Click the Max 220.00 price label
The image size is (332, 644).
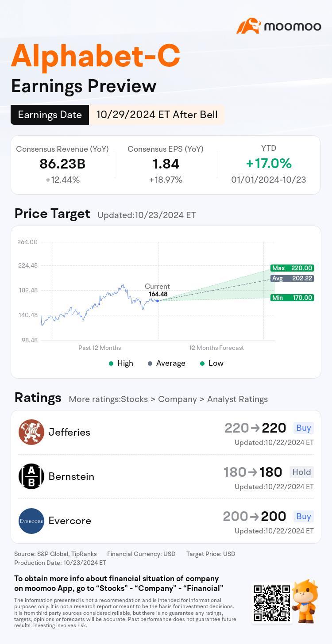(x=292, y=268)
